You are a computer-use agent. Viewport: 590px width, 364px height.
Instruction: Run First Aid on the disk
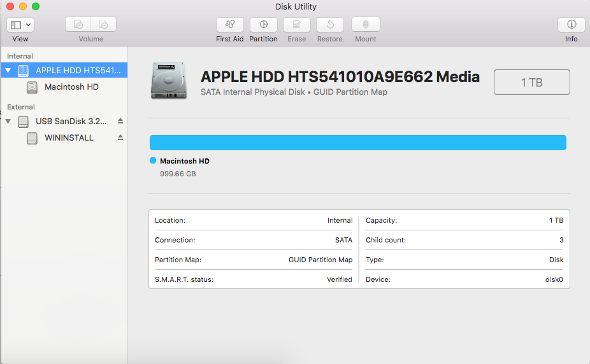(229, 25)
